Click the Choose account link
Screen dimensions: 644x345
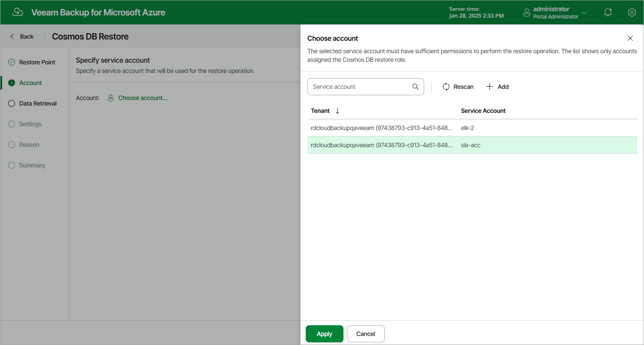click(x=143, y=98)
